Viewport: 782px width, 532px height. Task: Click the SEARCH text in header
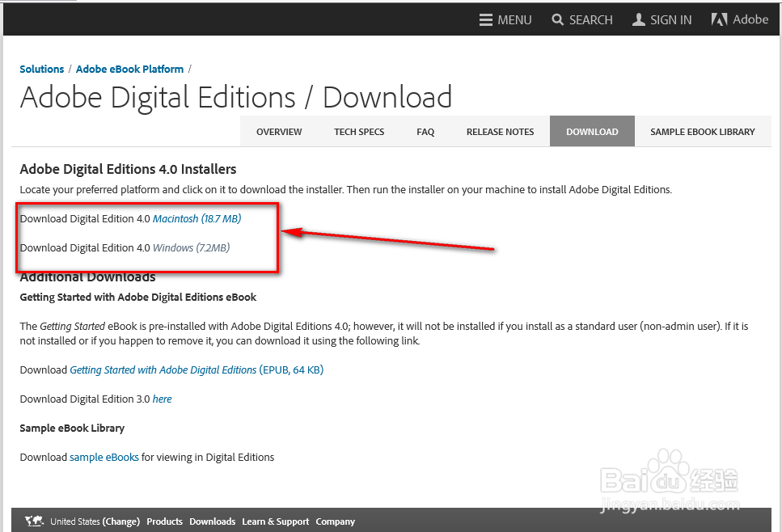591,20
